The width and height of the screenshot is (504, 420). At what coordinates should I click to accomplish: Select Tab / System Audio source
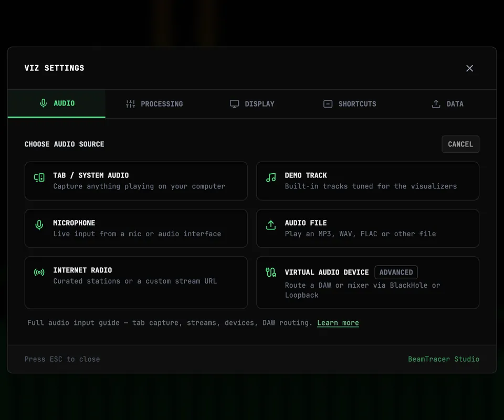[x=136, y=181]
